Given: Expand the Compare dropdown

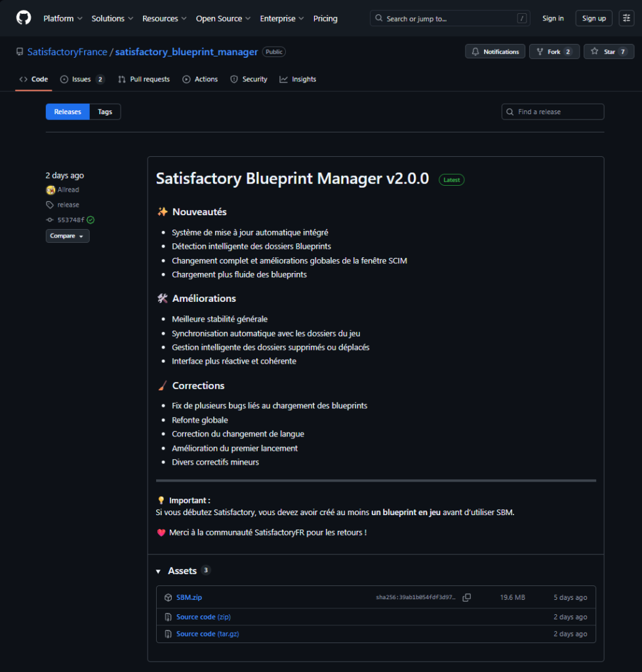Looking at the screenshot, I should 68,236.
